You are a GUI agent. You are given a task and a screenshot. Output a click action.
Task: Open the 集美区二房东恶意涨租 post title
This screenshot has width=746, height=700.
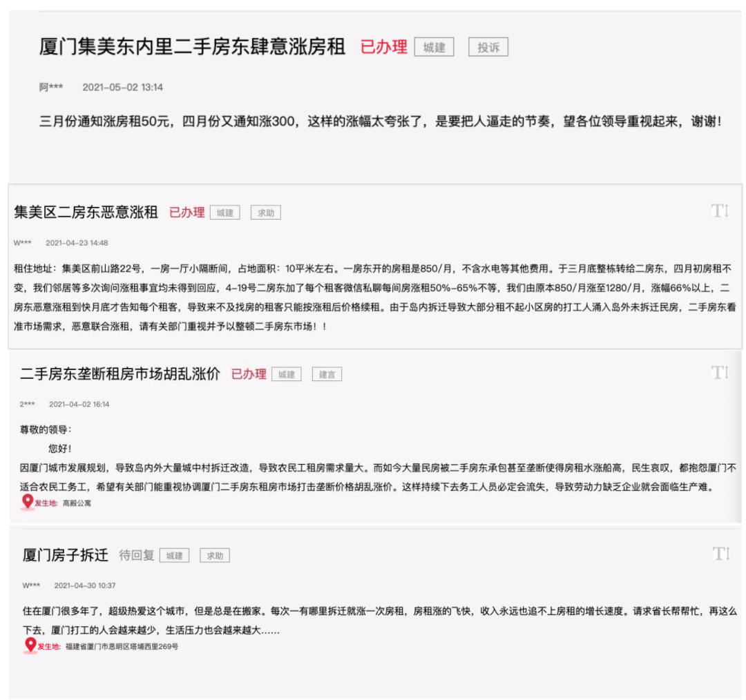coord(86,212)
